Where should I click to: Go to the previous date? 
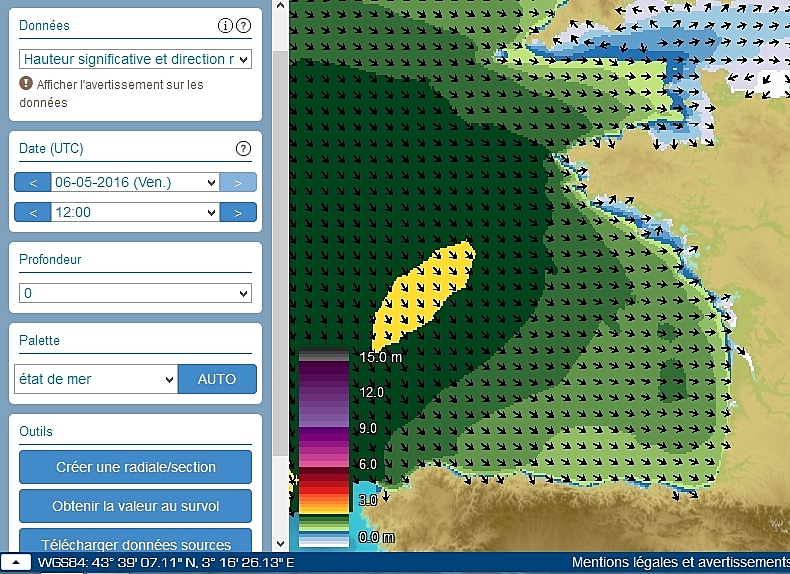[33, 182]
